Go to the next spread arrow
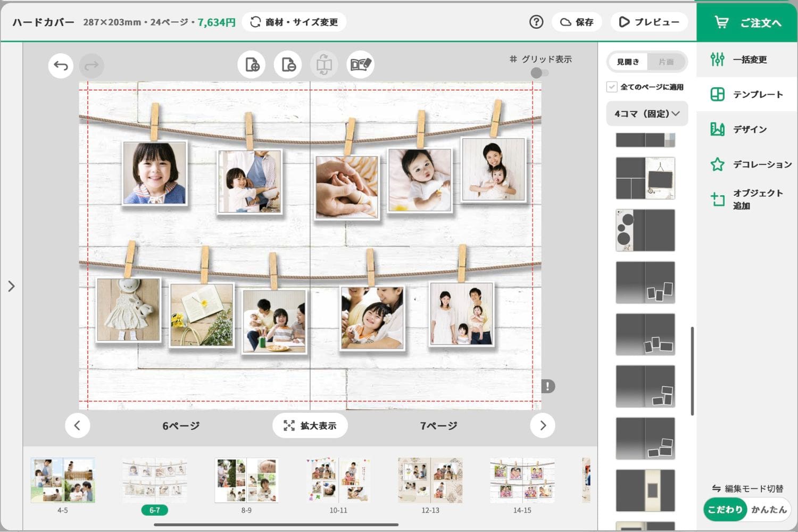This screenshot has width=798, height=532. [x=543, y=426]
